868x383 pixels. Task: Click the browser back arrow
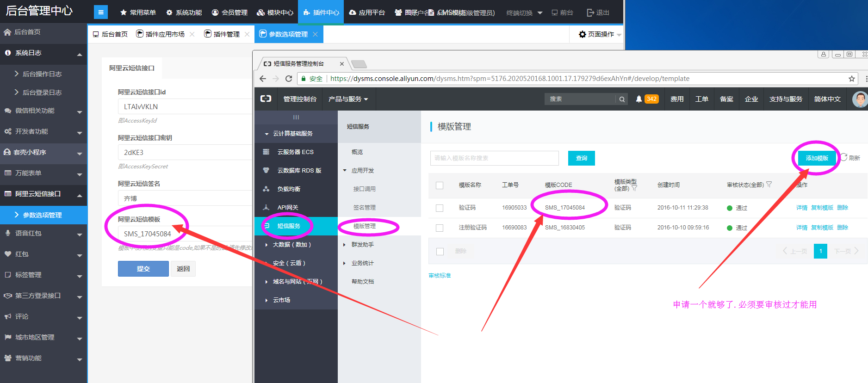263,79
